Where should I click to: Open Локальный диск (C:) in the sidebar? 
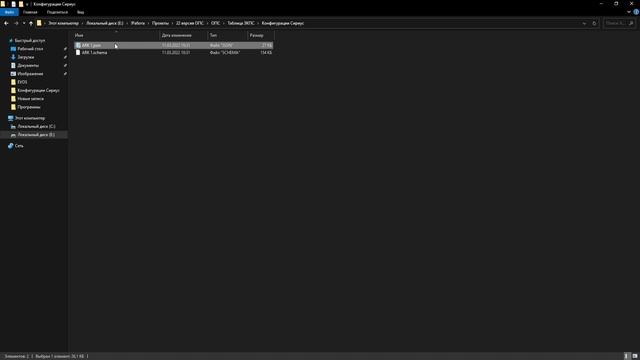pos(36,127)
